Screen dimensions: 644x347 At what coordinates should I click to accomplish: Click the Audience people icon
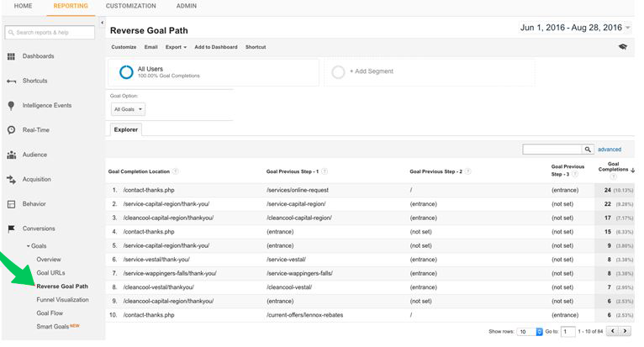click(x=12, y=155)
